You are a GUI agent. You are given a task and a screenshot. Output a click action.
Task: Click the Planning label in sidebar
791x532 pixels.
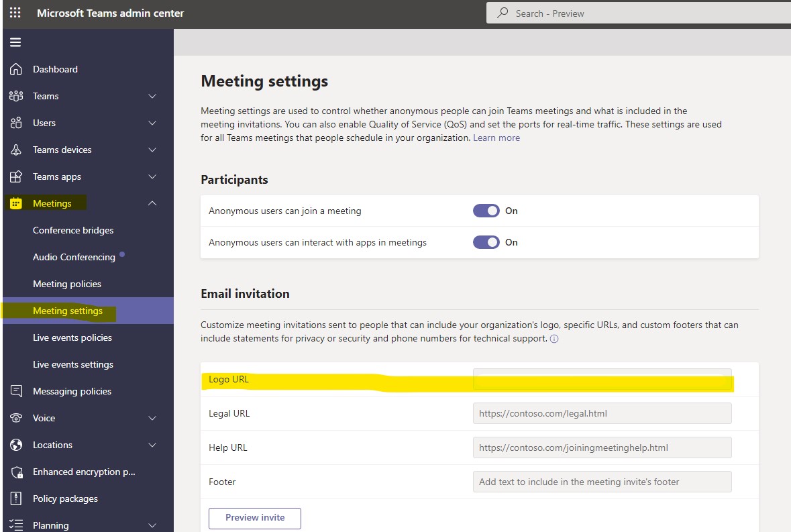click(x=50, y=525)
